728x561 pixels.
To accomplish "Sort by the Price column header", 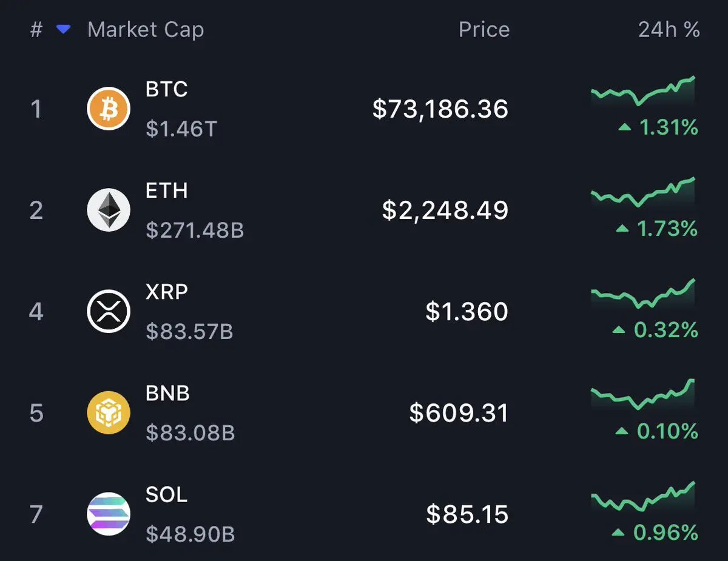I will [x=484, y=30].
